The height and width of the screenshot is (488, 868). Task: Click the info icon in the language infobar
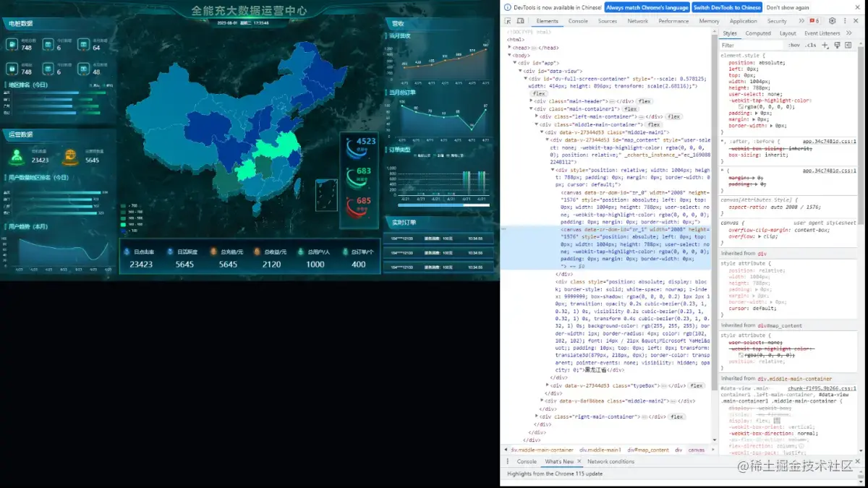(x=507, y=7)
